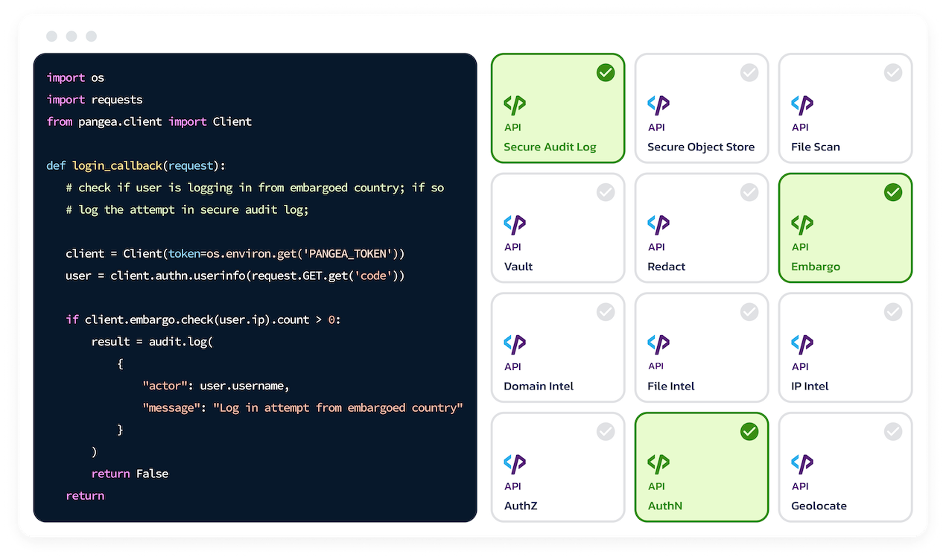The height and width of the screenshot is (560, 946).
Task: Click the PANGEA_TOKEN client assignment line
Action: [235, 253]
